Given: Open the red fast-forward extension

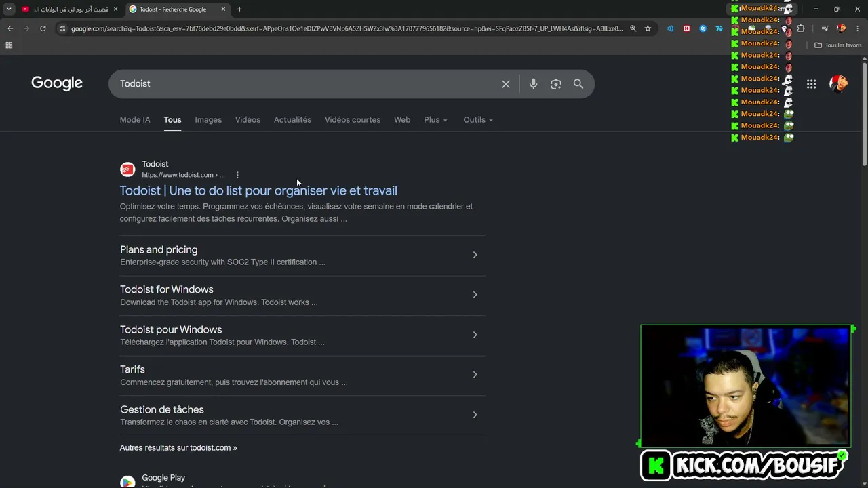Looking at the screenshot, I should tap(686, 28).
